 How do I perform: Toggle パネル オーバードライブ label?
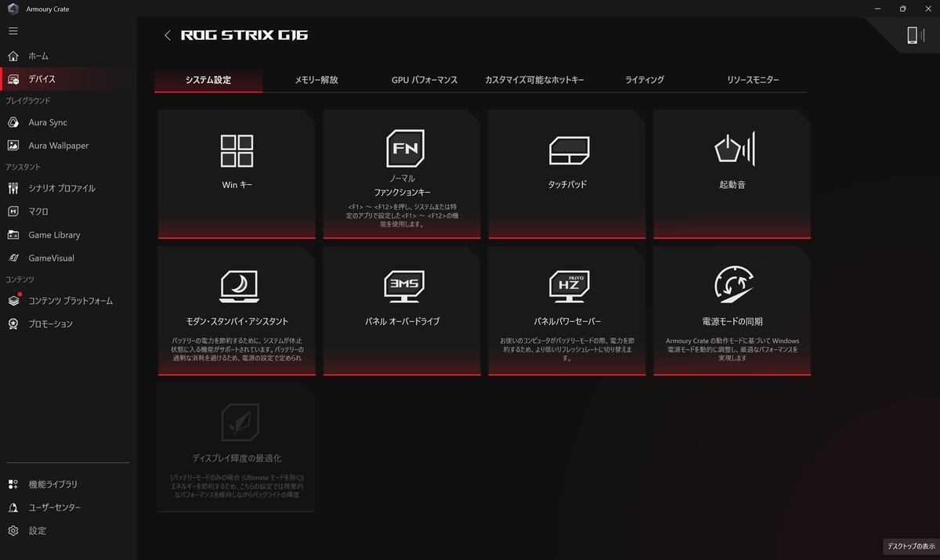tap(403, 321)
